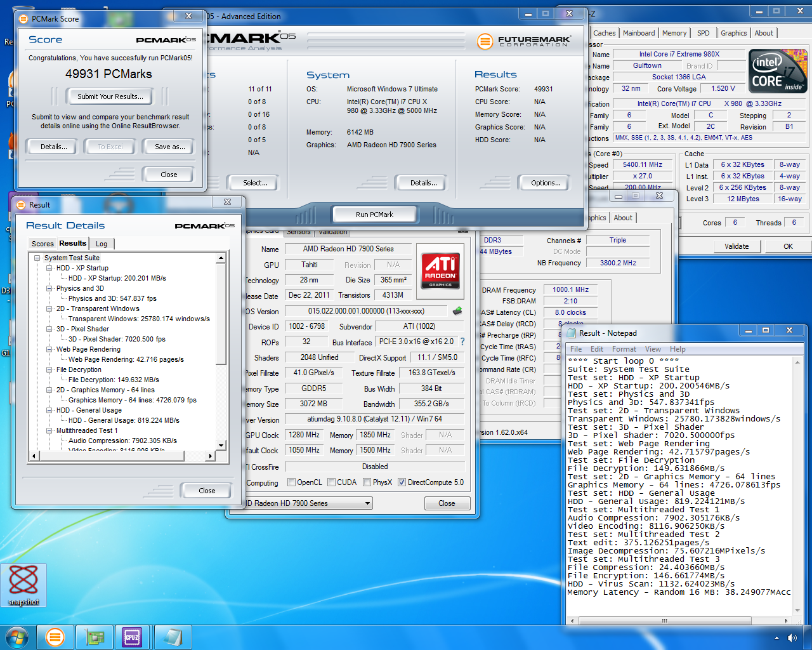The width and height of the screenshot is (812, 650).
Task: Uncheck the DirectCompute 5.0 checkbox
Action: pos(402,482)
